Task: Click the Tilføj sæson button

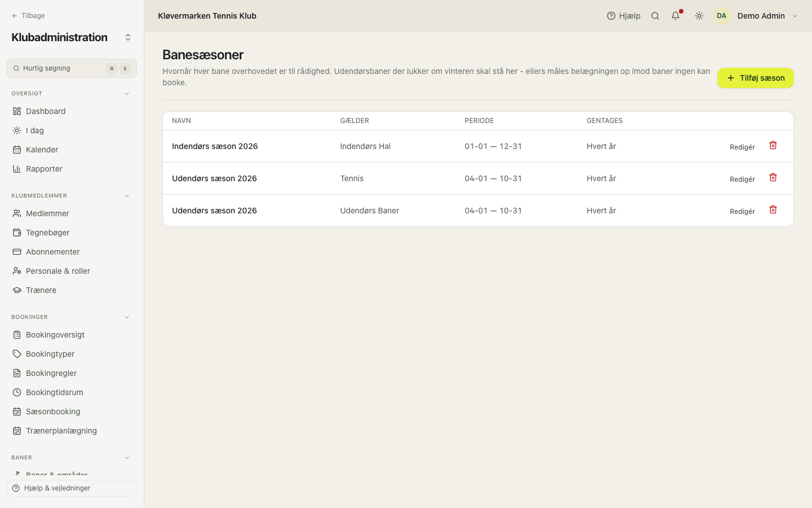Action: (756, 78)
